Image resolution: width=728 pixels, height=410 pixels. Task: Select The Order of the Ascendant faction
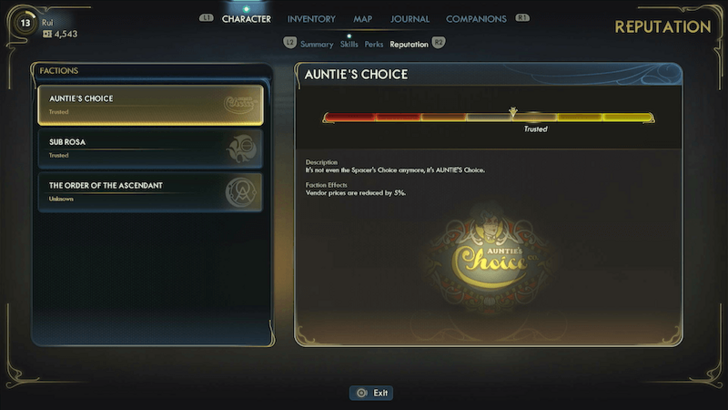(x=150, y=192)
